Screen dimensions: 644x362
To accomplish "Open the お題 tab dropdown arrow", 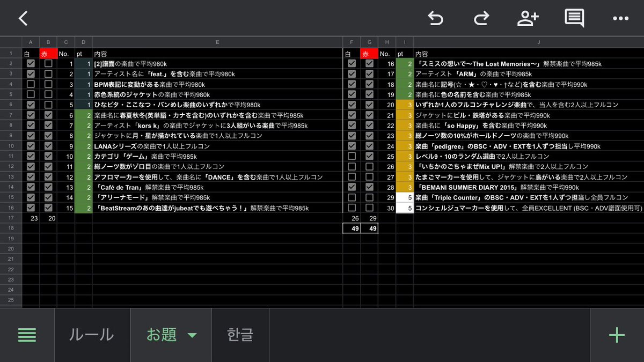I will 192,336.
